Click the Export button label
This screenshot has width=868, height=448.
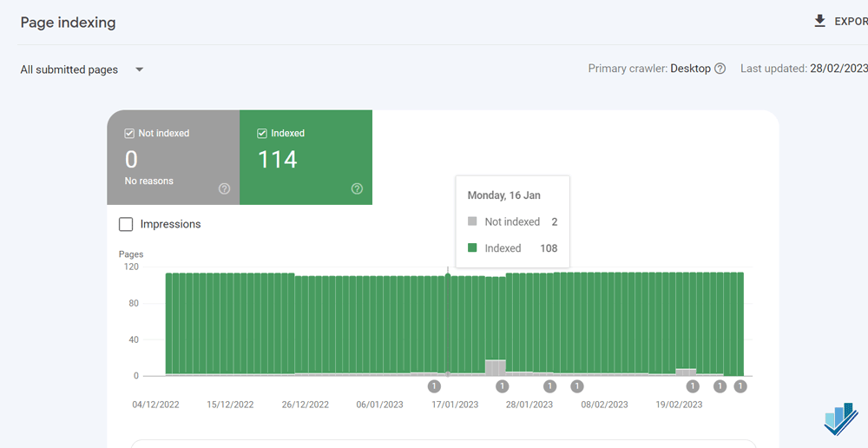[851, 22]
